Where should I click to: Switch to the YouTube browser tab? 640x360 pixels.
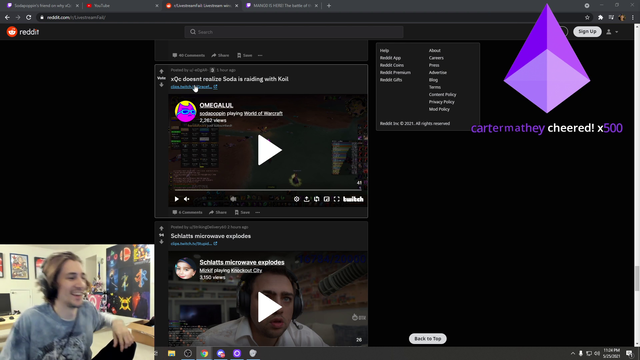pos(122,6)
